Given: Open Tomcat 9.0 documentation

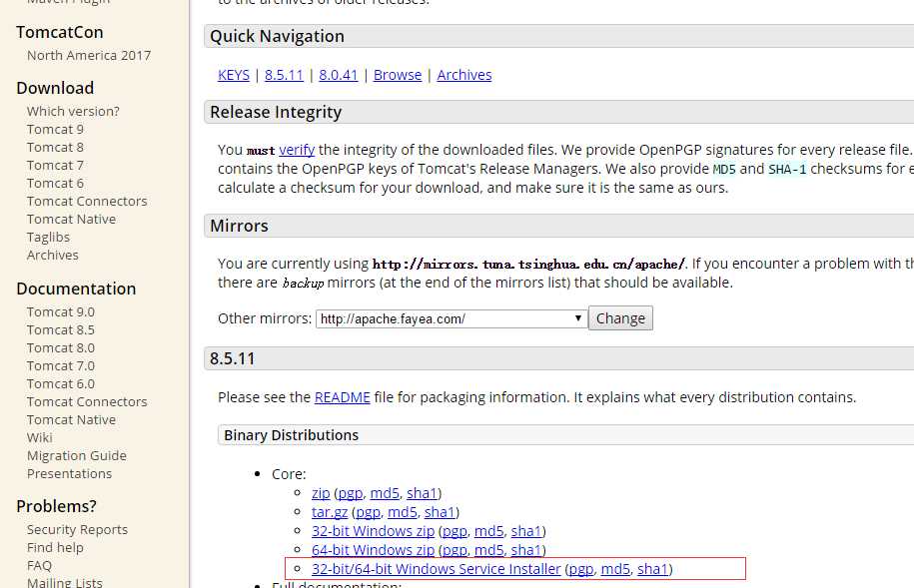Looking at the screenshot, I should [61, 312].
